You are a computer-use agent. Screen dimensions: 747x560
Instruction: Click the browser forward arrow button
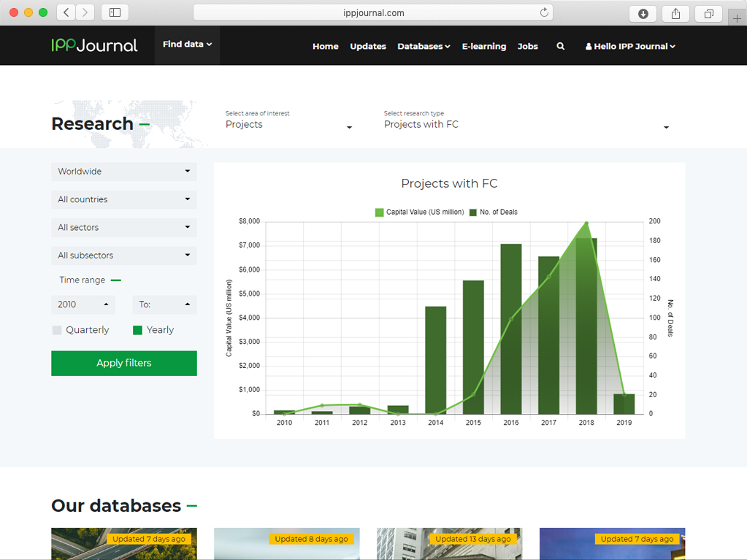point(85,12)
